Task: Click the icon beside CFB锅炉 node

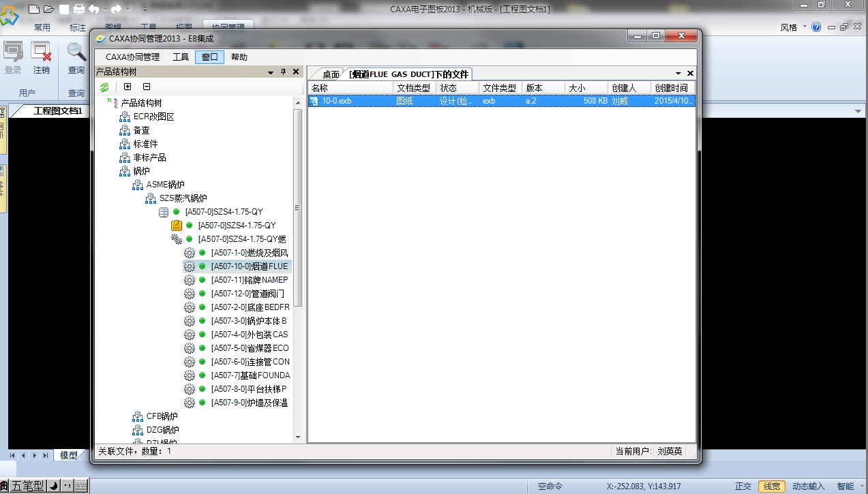Action: pos(137,416)
